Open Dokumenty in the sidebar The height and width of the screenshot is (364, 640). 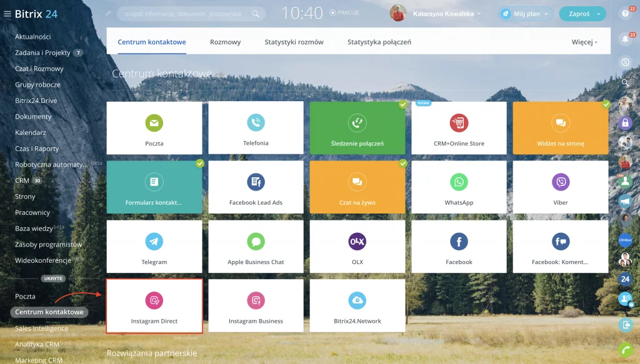pyautogui.click(x=33, y=117)
